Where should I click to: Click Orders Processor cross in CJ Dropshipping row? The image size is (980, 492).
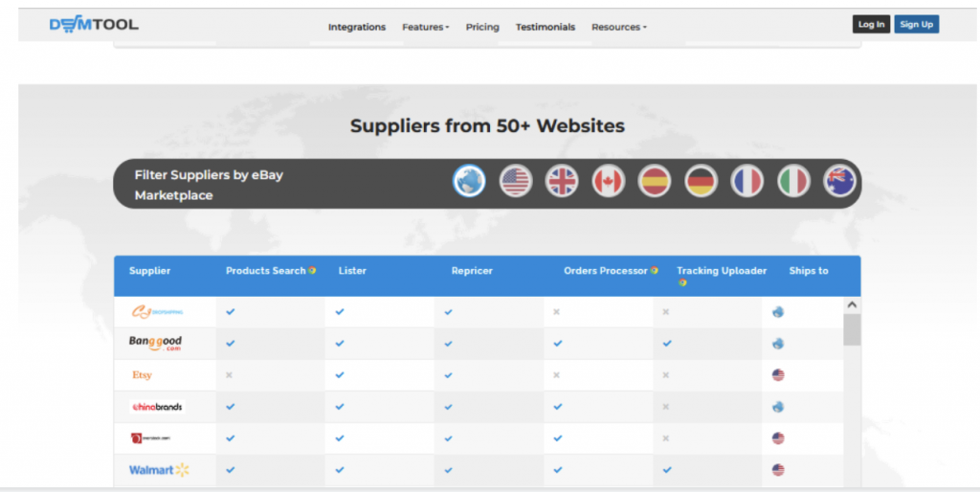tap(556, 311)
